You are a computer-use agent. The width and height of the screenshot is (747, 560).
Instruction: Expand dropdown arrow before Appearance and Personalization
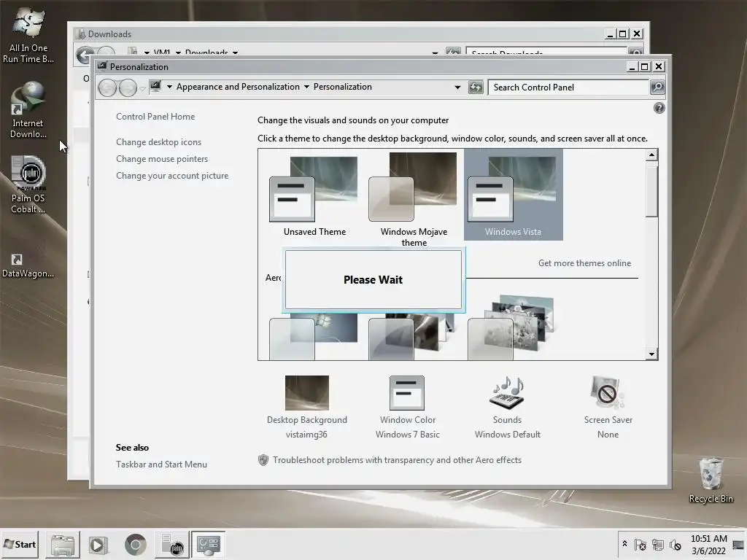pyautogui.click(x=169, y=87)
